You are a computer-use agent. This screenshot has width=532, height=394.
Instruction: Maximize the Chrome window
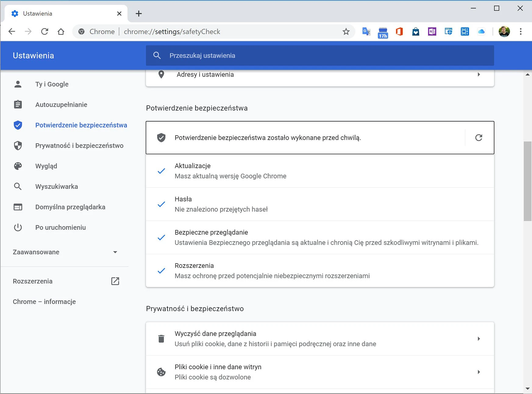point(497,8)
